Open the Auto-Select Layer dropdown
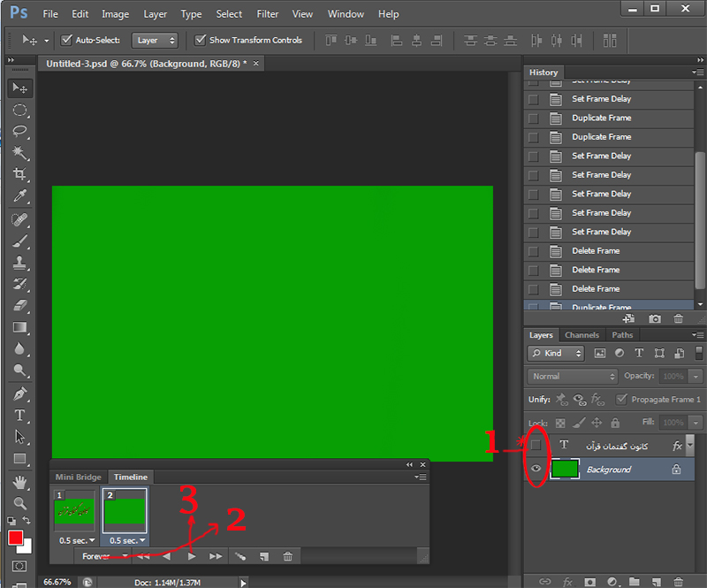This screenshot has width=707, height=588. click(155, 40)
